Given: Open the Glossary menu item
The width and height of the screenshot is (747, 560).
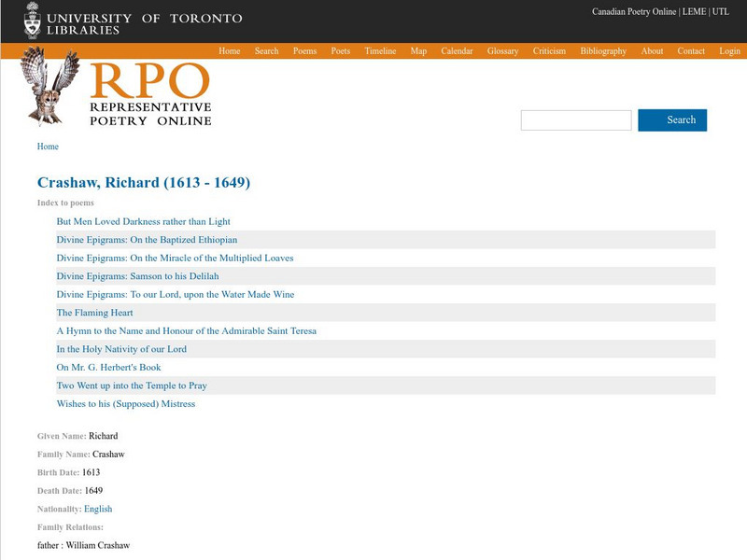Looking at the screenshot, I should tap(502, 51).
